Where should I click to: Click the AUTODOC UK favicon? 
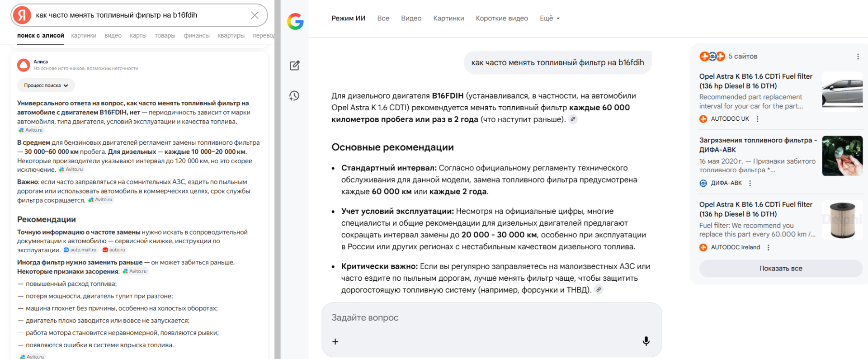(x=703, y=118)
